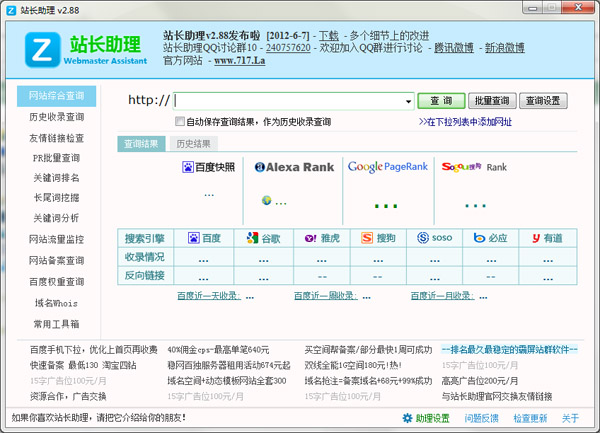
Task: Open 关键词排名 in sidebar
Action: pyautogui.click(x=56, y=177)
